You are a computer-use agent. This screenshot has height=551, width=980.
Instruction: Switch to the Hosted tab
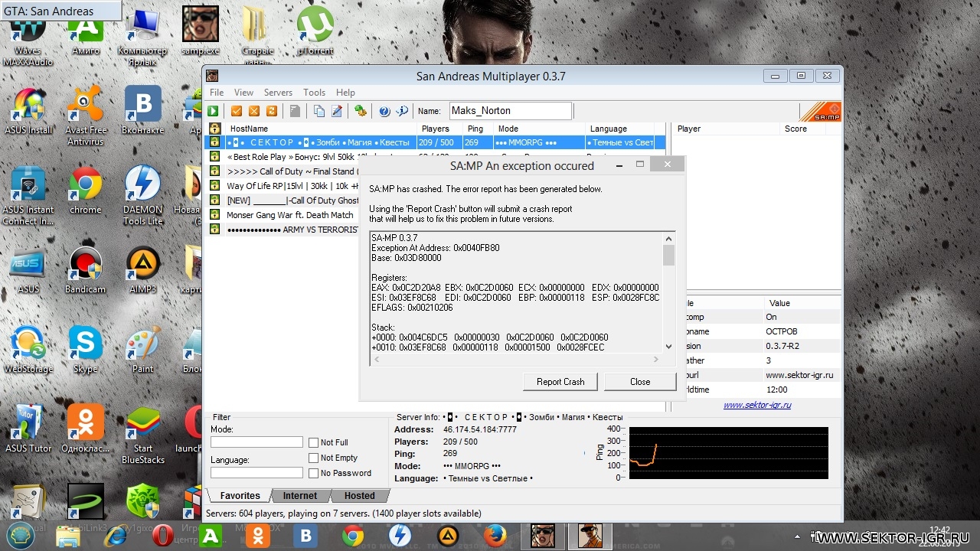[x=359, y=496]
